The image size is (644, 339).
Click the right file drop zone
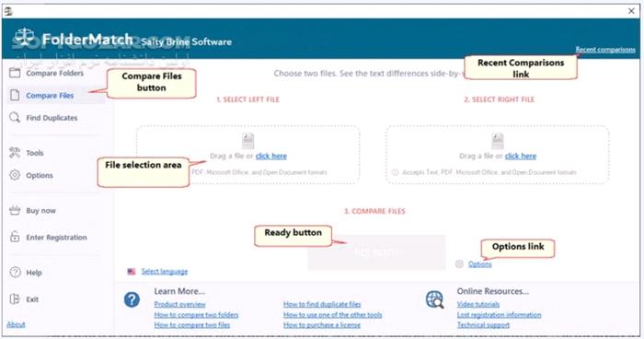497,155
